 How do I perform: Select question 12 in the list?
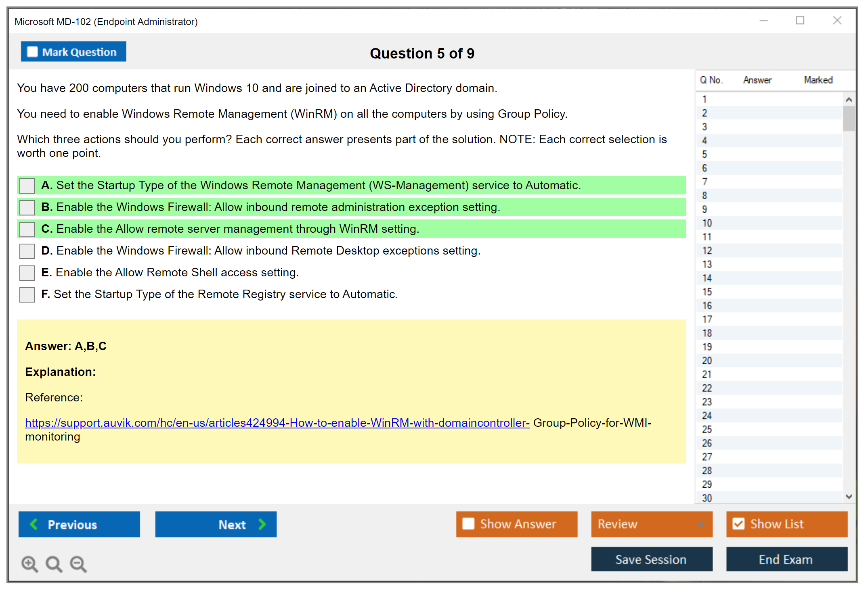point(707,251)
